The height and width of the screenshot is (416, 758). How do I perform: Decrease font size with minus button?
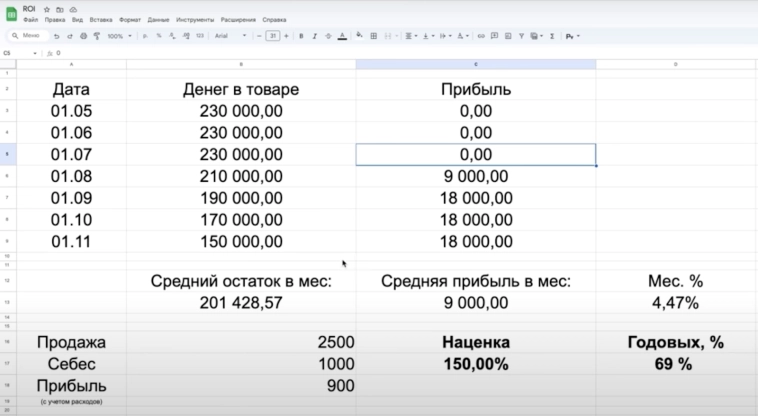259,36
